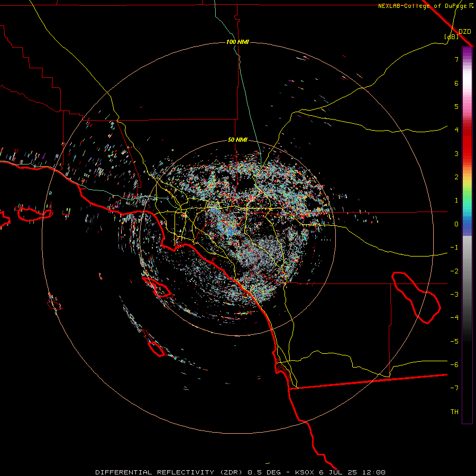Click the -7 dB scale value
476x476 pixels.
pos(454,388)
